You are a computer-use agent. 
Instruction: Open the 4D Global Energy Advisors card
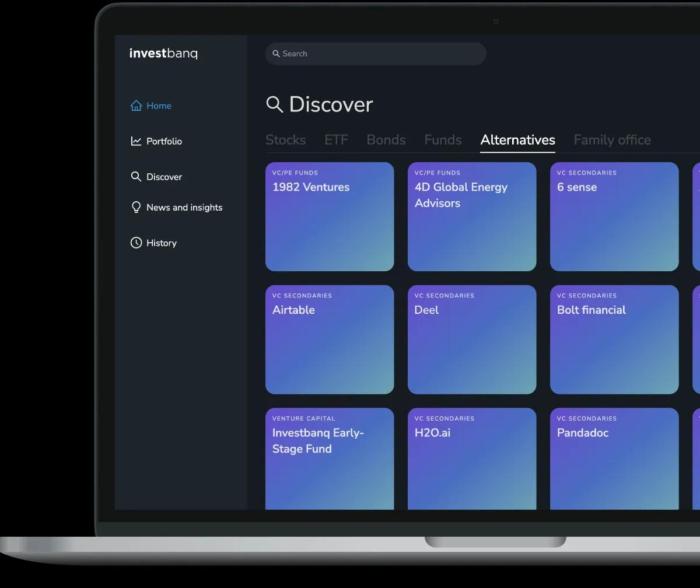(472, 216)
